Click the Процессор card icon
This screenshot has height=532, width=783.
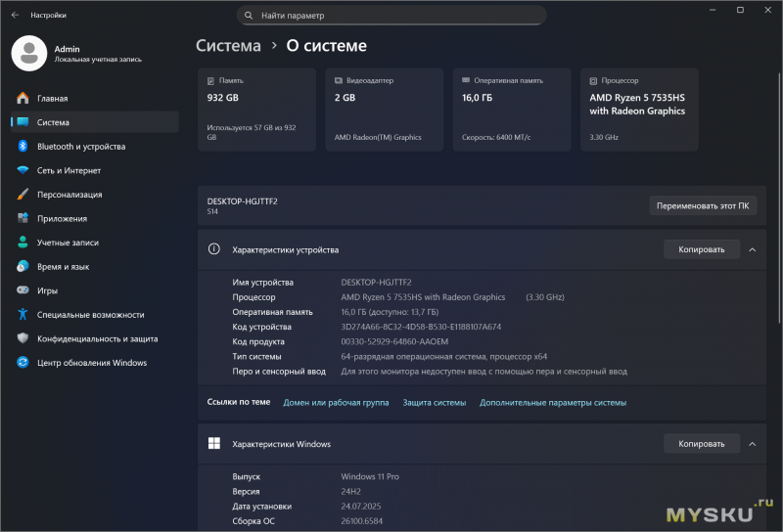tap(593, 81)
